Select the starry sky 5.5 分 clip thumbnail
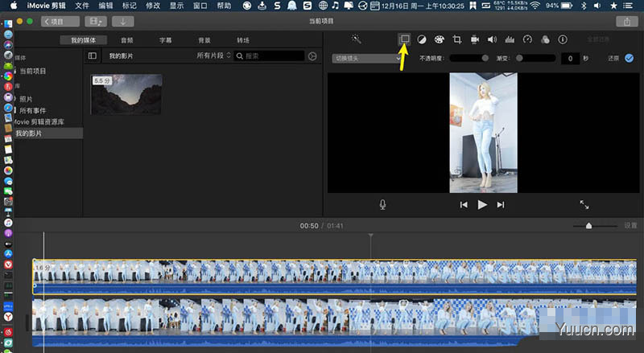644x353 pixels. [x=126, y=94]
